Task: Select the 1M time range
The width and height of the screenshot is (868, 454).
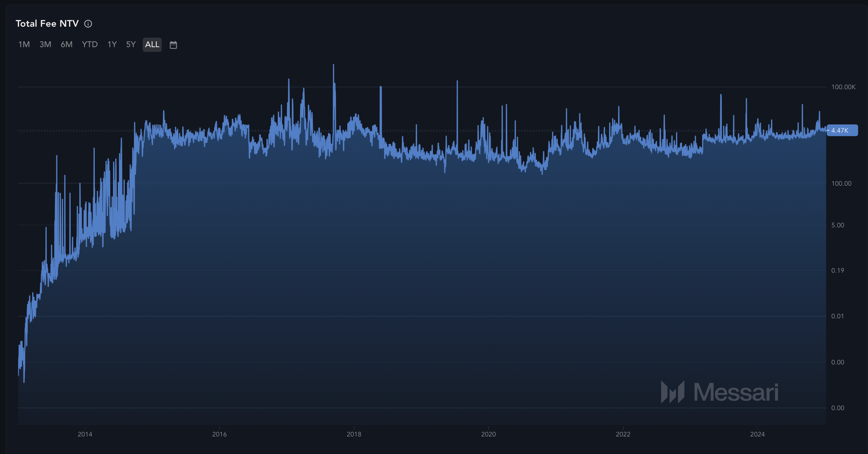Action: tap(24, 45)
